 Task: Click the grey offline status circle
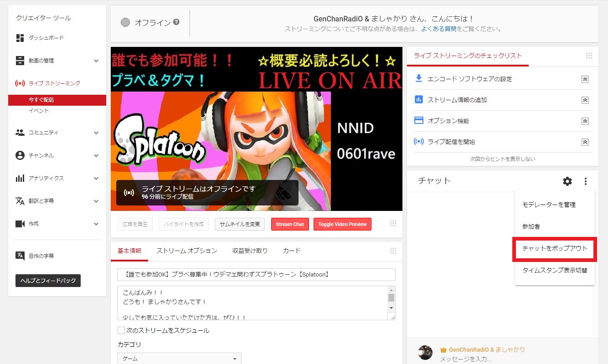[x=125, y=22]
